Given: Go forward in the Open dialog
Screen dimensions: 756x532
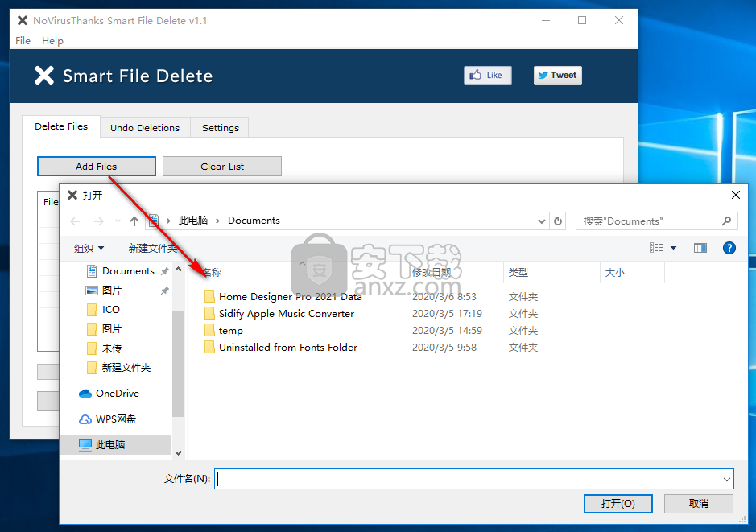Looking at the screenshot, I should [99, 221].
